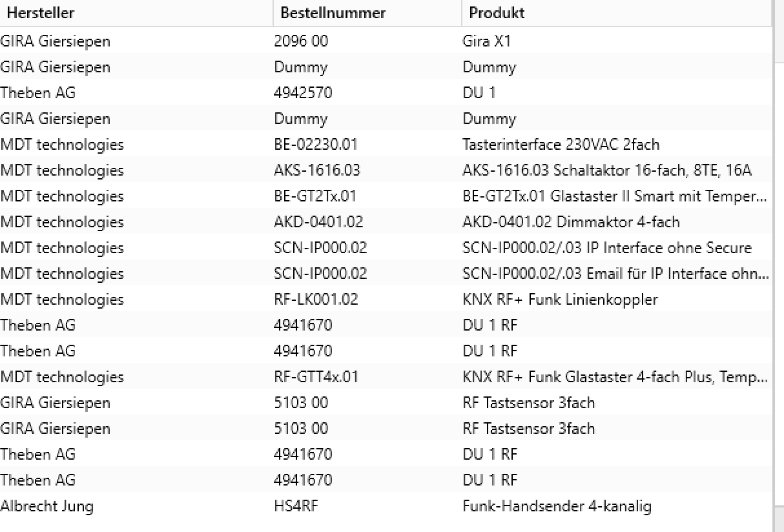Screen dimensions: 784x532
Task: Click the RF-LK001.02 order number cell
Action: [x=316, y=300]
